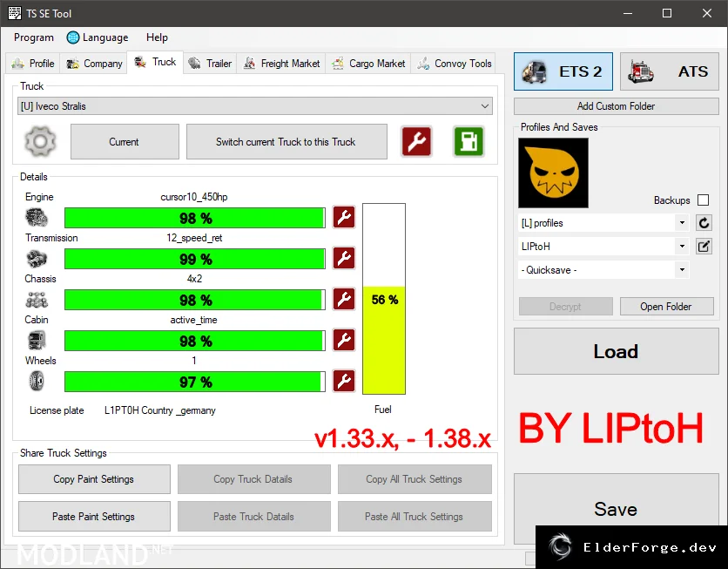The image size is (728, 569).
Task: Repair the Transmission with its wrench button
Action: [344, 258]
